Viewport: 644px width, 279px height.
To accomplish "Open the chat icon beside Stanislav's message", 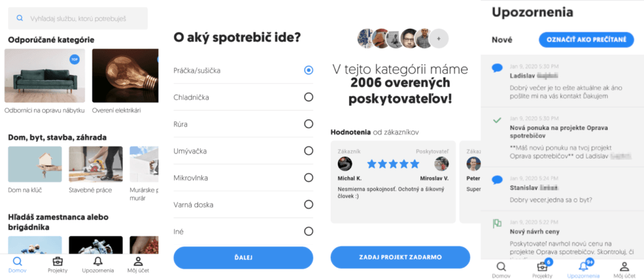I will [x=497, y=180].
